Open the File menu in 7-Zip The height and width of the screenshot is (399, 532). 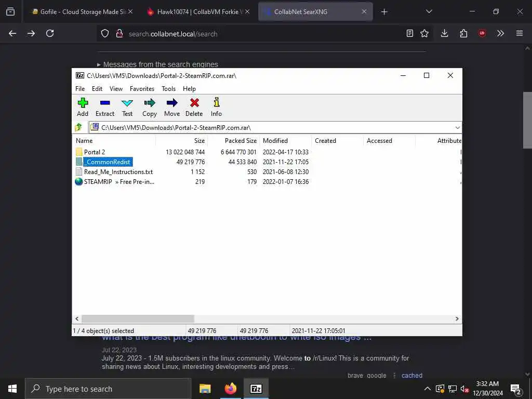point(80,88)
